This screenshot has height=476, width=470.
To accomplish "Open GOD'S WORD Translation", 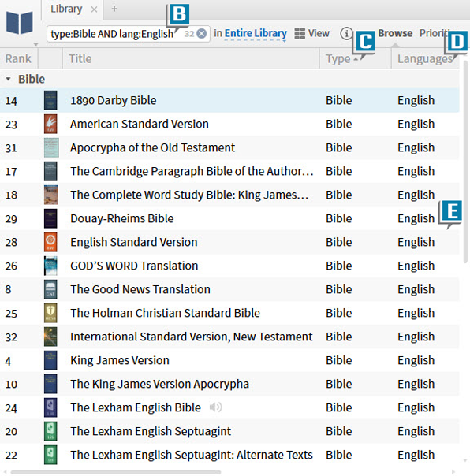I will 134,266.
